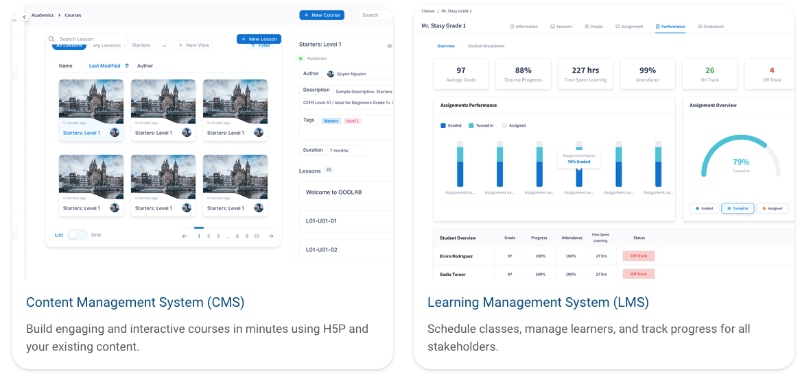Click the Sessions tab's monitor icon

point(552,26)
